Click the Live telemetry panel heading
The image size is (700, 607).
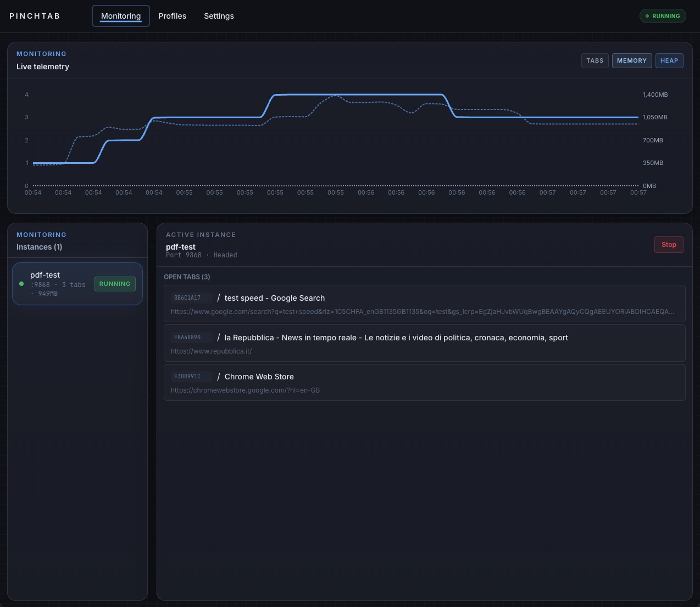click(43, 67)
